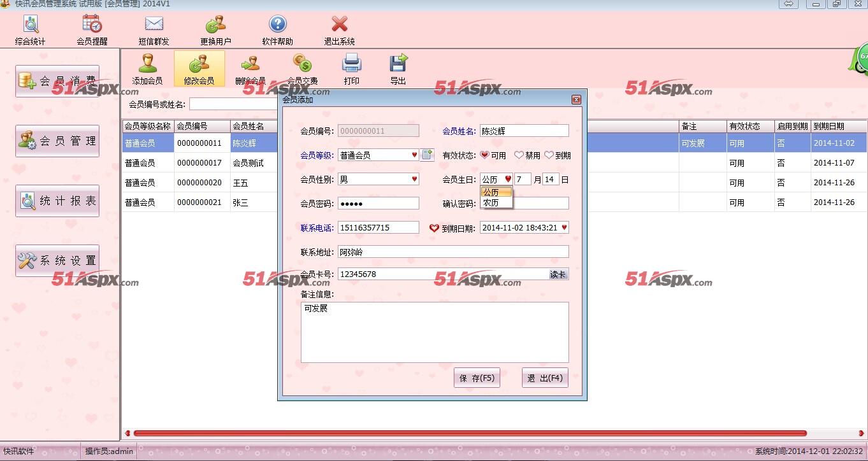Open 会员交费 payment icon
The width and height of the screenshot is (868, 461).
pyautogui.click(x=302, y=69)
